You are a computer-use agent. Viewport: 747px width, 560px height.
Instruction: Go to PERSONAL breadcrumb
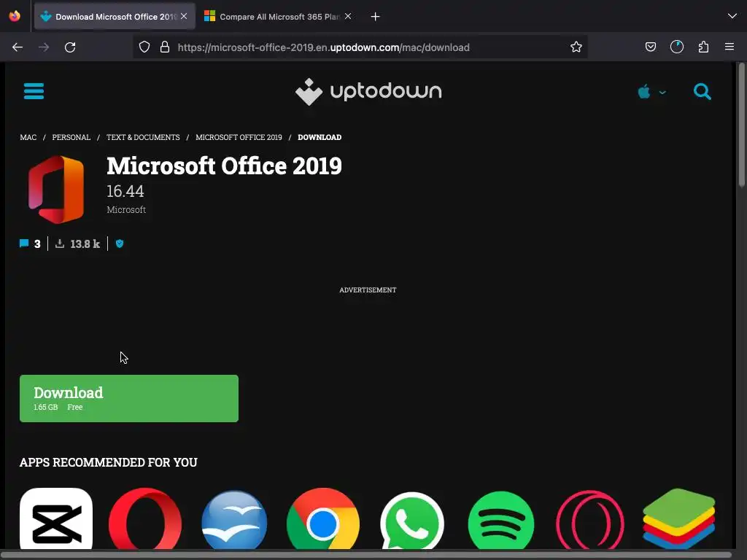coord(71,137)
